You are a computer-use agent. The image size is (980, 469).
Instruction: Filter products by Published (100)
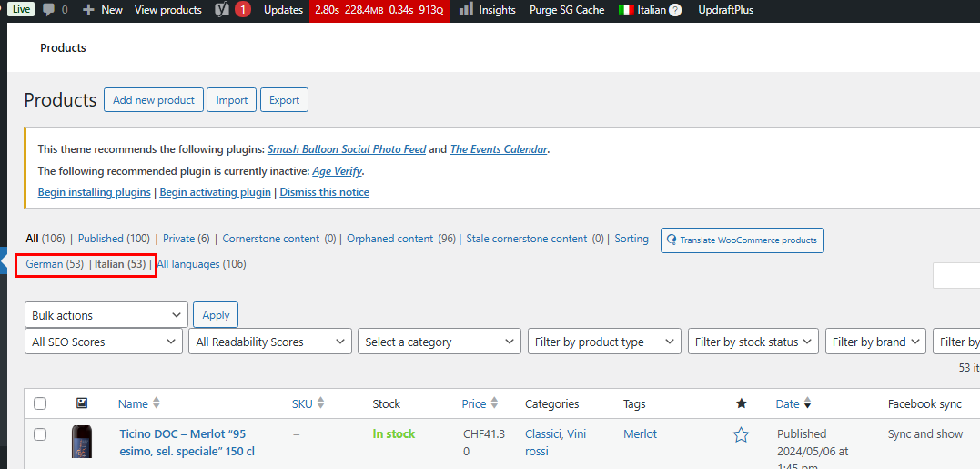[114, 239]
